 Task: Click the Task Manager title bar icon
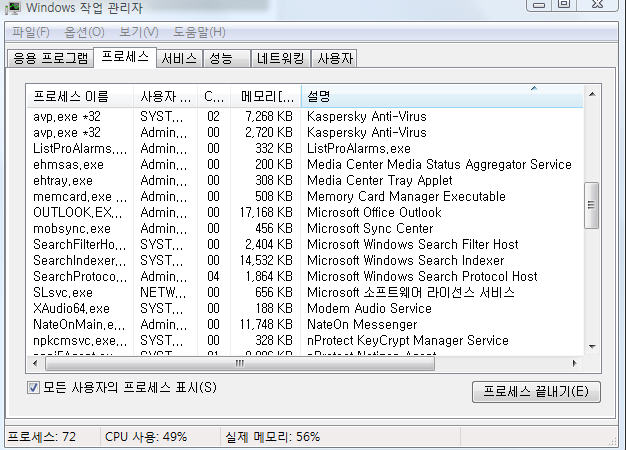coord(12,8)
